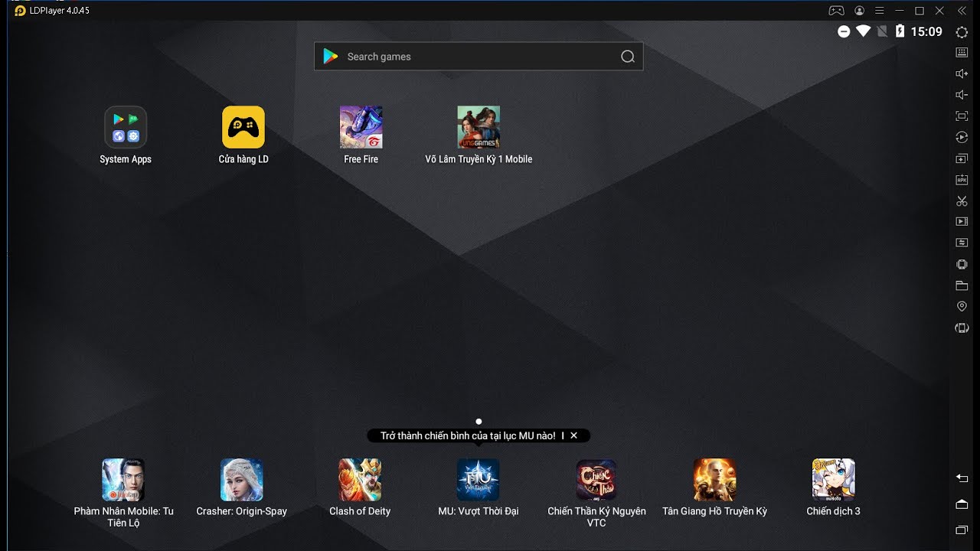The width and height of the screenshot is (980, 551).
Task: Click LDPlayer logo in title bar
Action: 20,11
